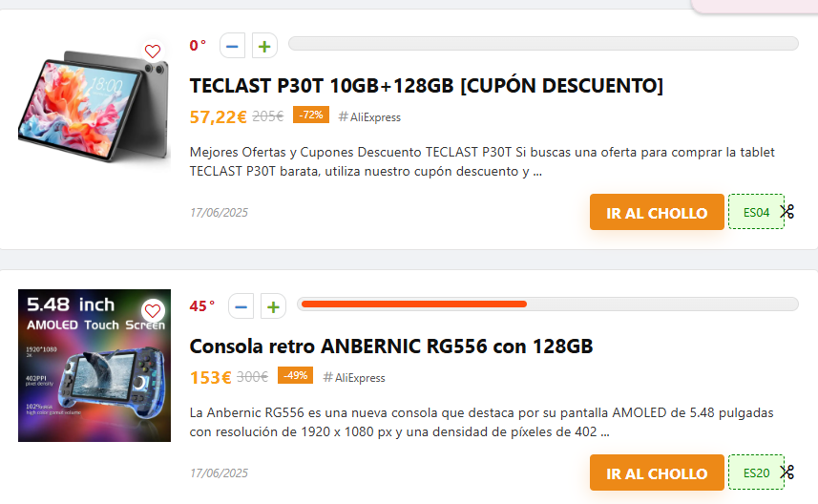Click scissors icon next to ES20 coupon
The image size is (818, 504).
[787, 472]
